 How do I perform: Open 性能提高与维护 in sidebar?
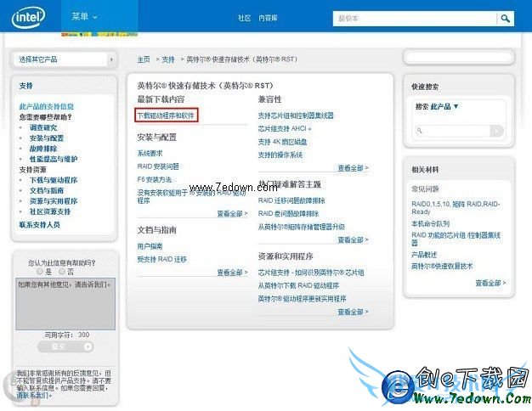click(x=54, y=160)
